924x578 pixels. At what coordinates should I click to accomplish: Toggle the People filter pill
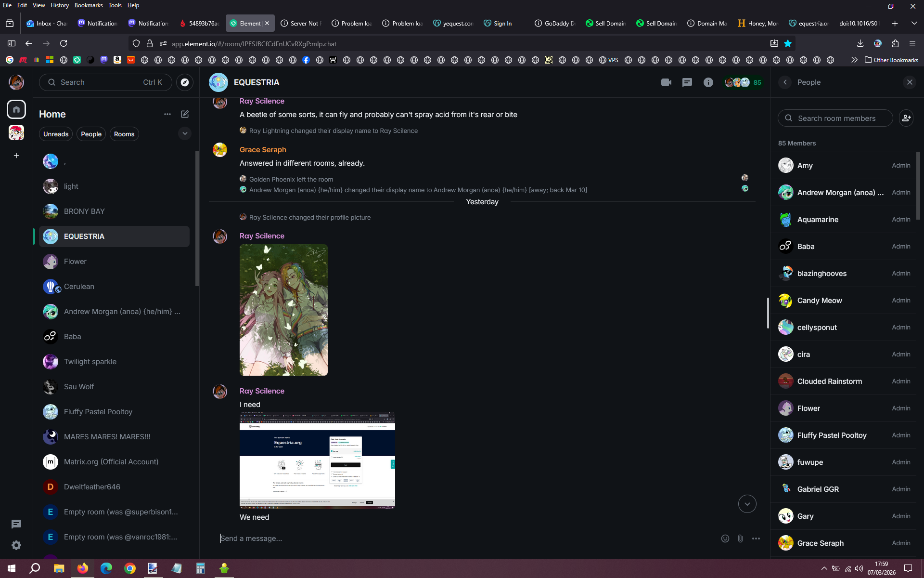click(91, 134)
